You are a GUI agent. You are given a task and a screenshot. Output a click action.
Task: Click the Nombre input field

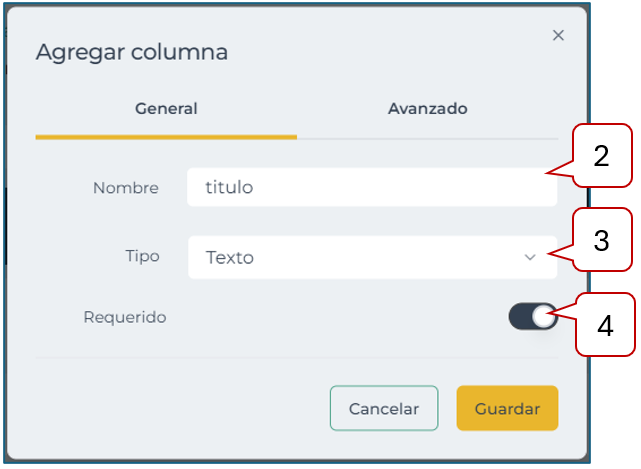pyautogui.click(x=371, y=187)
